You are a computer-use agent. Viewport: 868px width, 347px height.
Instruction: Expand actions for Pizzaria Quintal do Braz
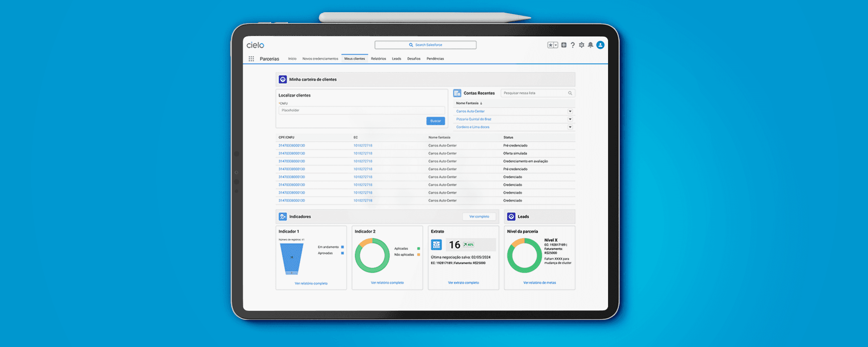[x=570, y=119]
